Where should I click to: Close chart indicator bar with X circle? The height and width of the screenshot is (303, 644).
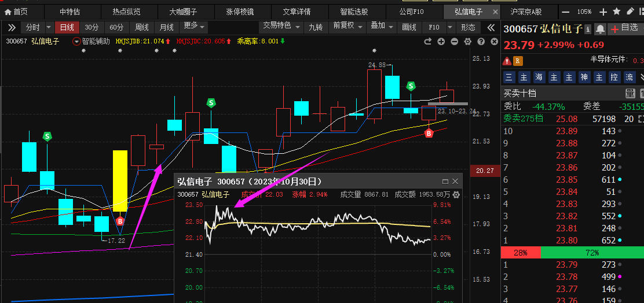495,42
